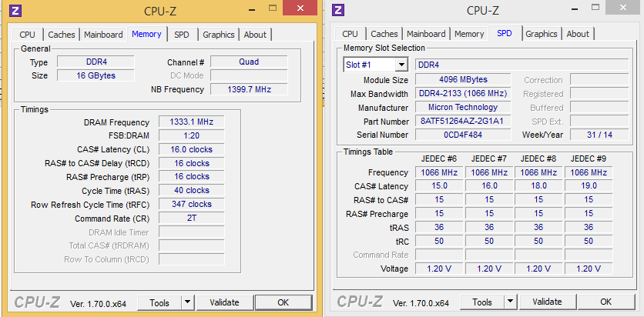The height and width of the screenshot is (317, 644).
Task: Click Tools button in left window
Action: click(x=159, y=302)
